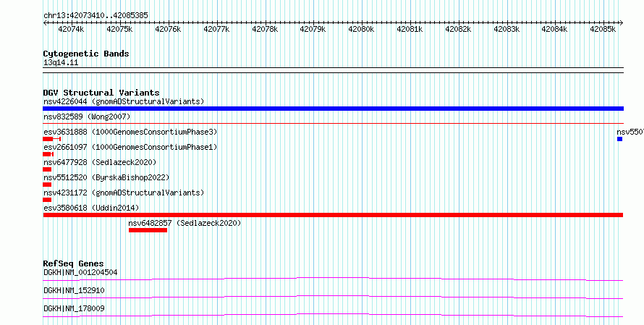Select the thin red nsv832589 variant line
The height and width of the screenshot is (325, 644).
(x=333, y=123)
